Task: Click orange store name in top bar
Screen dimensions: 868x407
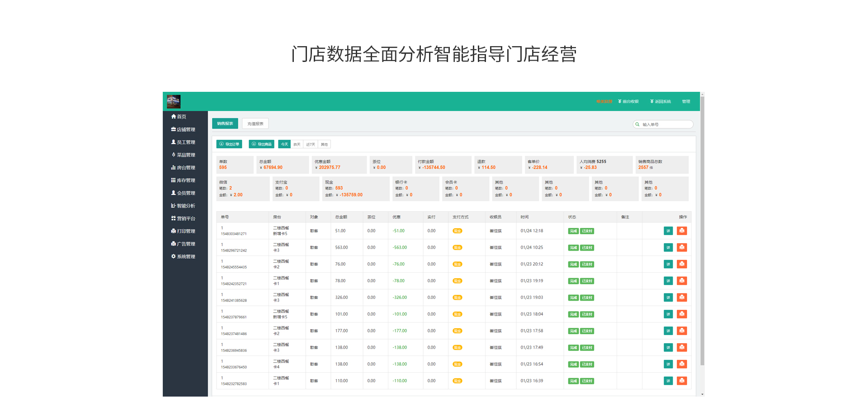Action: pos(604,101)
